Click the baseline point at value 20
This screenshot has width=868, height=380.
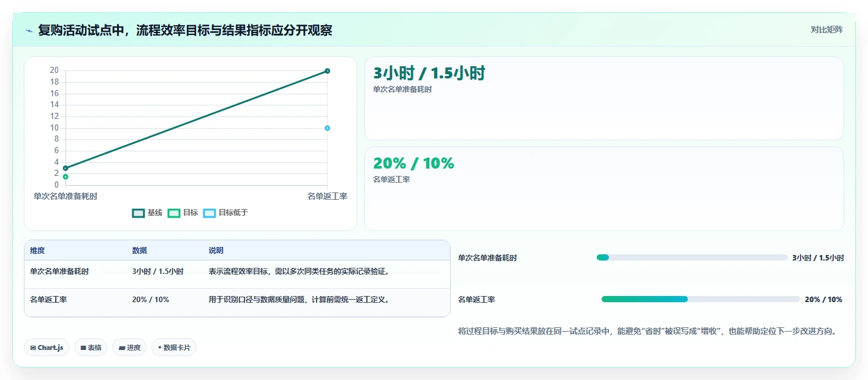click(x=327, y=71)
